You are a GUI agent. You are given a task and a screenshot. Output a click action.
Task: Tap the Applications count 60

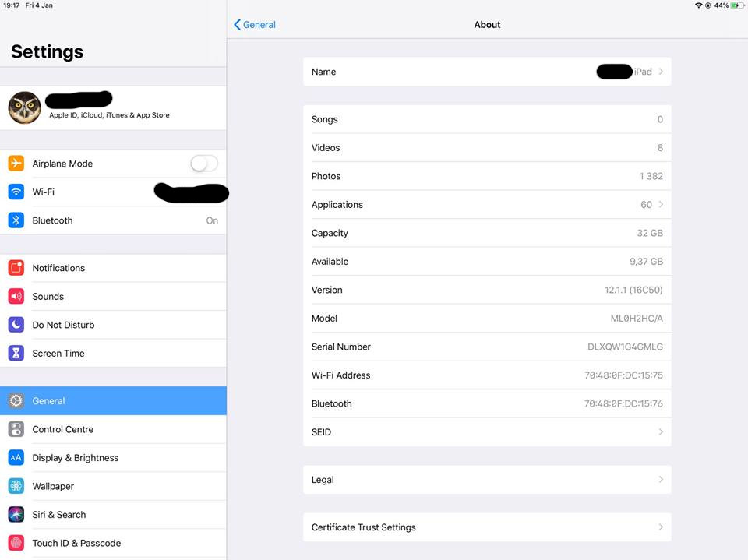point(647,204)
